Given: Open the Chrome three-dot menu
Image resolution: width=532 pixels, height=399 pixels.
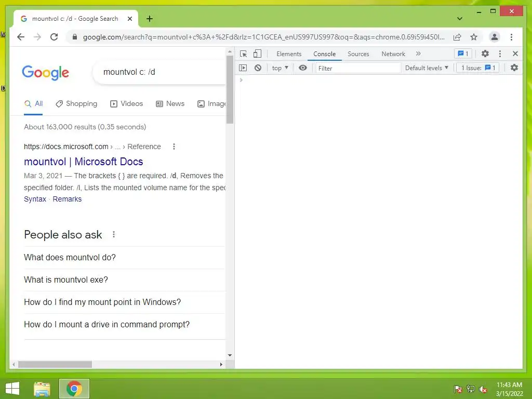Looking at the screenshot, I should (x=511, y=37).
